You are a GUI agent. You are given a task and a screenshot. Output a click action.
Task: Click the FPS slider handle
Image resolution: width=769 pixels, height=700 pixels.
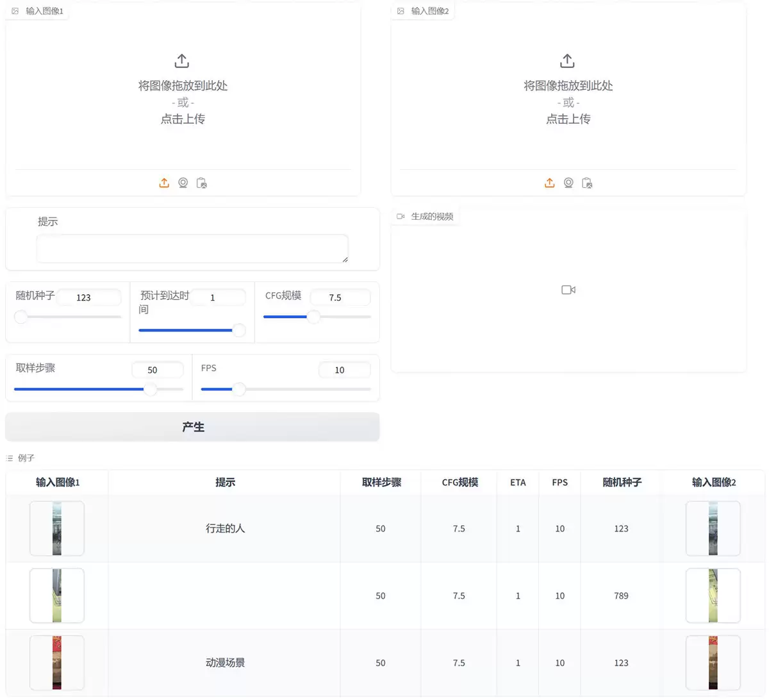pyautogui.click(x=239, y=389)
